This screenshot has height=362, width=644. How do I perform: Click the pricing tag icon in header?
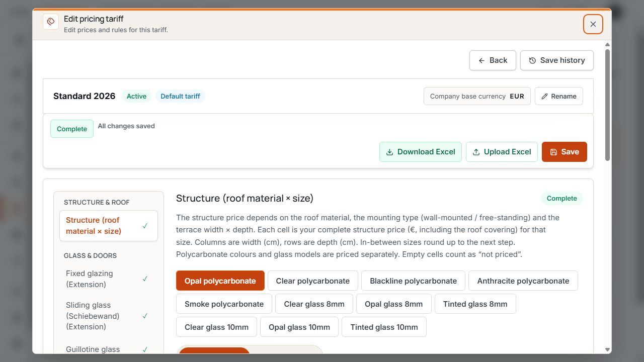51,22
